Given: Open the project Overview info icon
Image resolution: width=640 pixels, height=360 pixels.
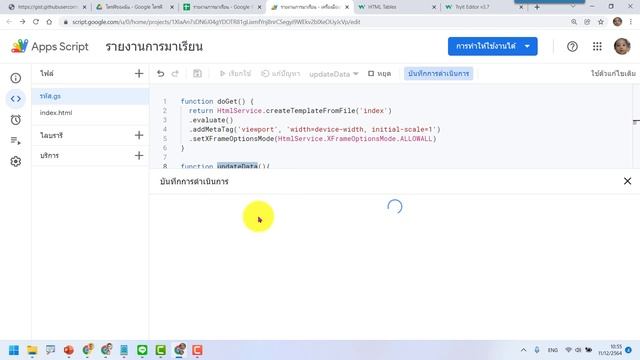Looking at the screenshot, I should click(16, 78).
